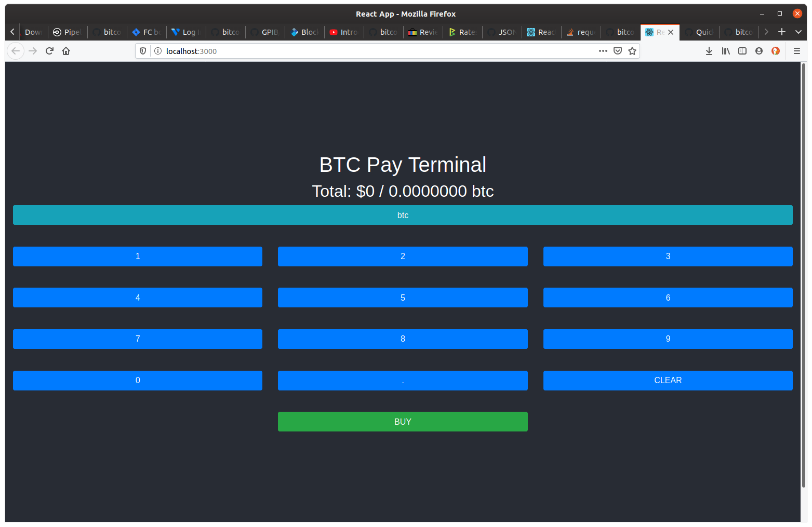Switch to the Rates tab
This screenshot has width=812, height=527.
pos(462,32)
